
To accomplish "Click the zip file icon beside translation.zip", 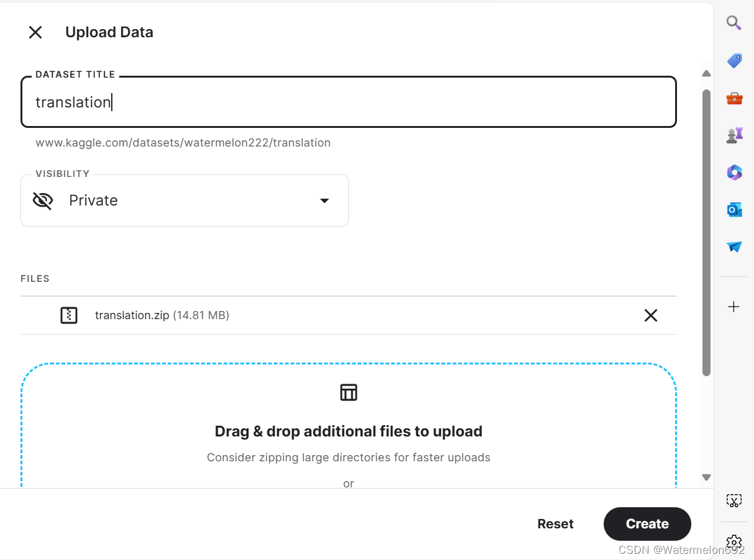I will 69,315.
